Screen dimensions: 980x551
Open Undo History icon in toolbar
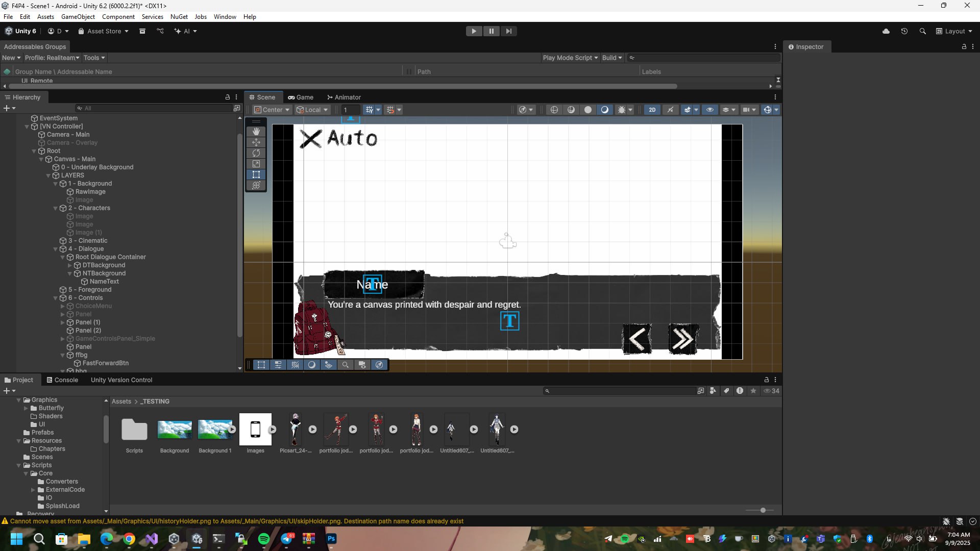[x=904, y=31]
